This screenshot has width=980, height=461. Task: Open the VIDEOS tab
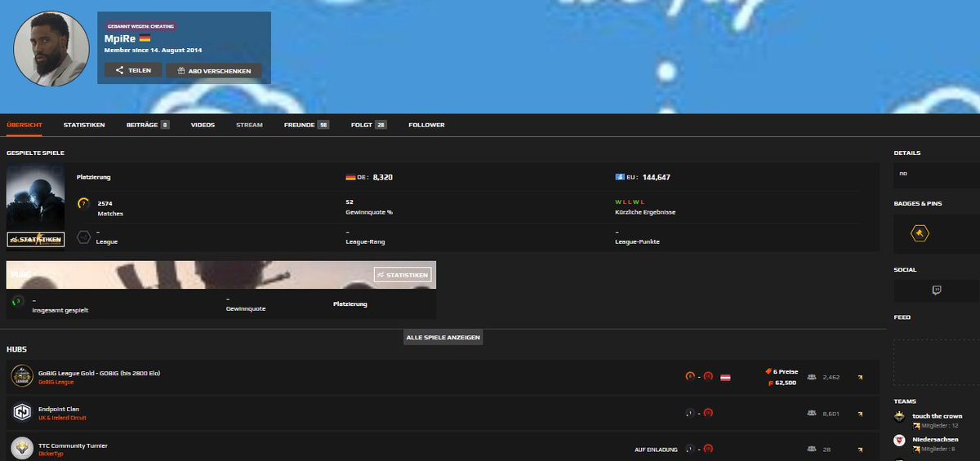point(203,125)
